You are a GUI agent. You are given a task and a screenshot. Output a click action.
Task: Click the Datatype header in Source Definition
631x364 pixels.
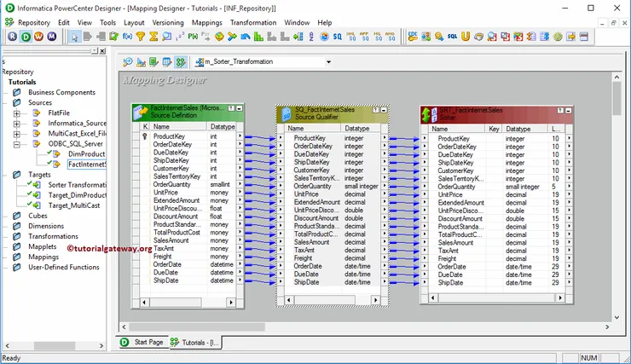pyautogui.click(x=222, y=126)
